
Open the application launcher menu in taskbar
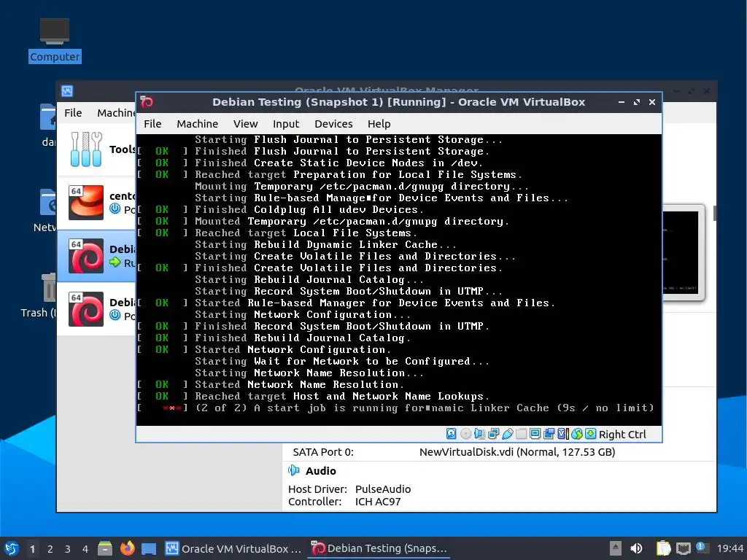click(12, 548)
